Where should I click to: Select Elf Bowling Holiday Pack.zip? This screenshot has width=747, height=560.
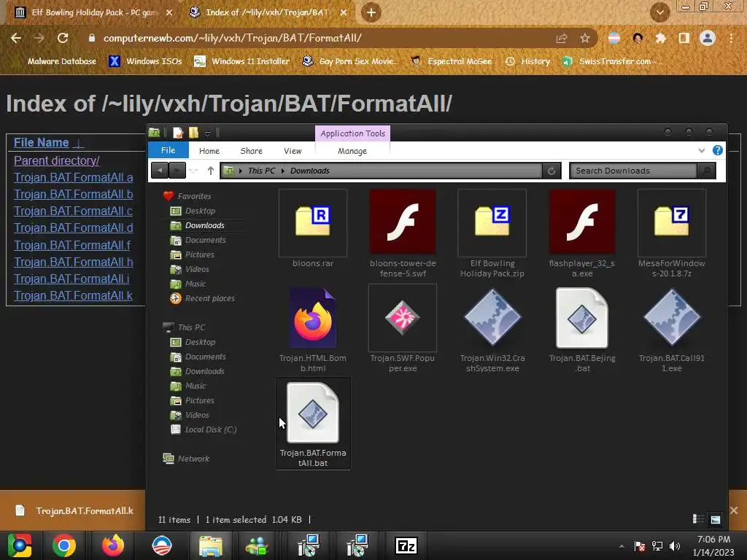click(492, 233)
